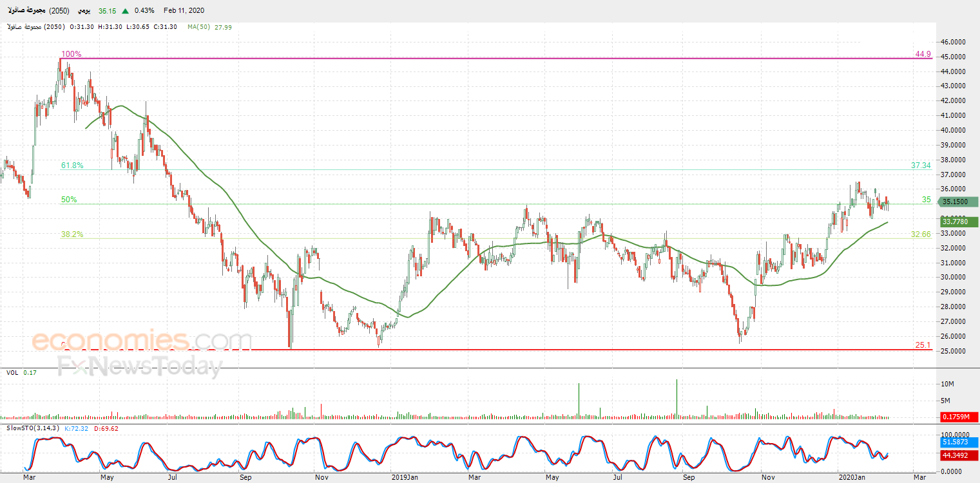This screenshot has width=980, height=483.
Task: Click the 61.8% Fibonacci level label
Action: tap(72, 166)
